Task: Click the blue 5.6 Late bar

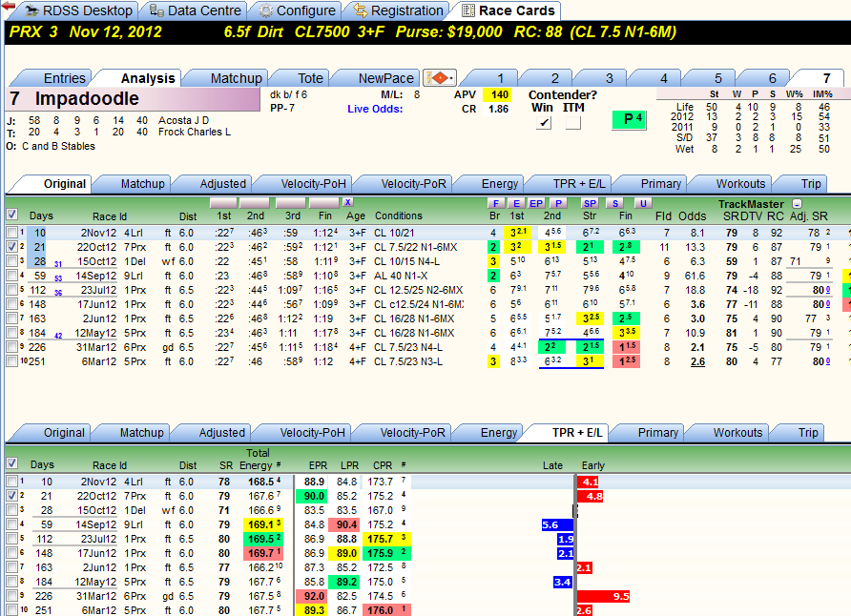Action: click(x=557, y=524)
